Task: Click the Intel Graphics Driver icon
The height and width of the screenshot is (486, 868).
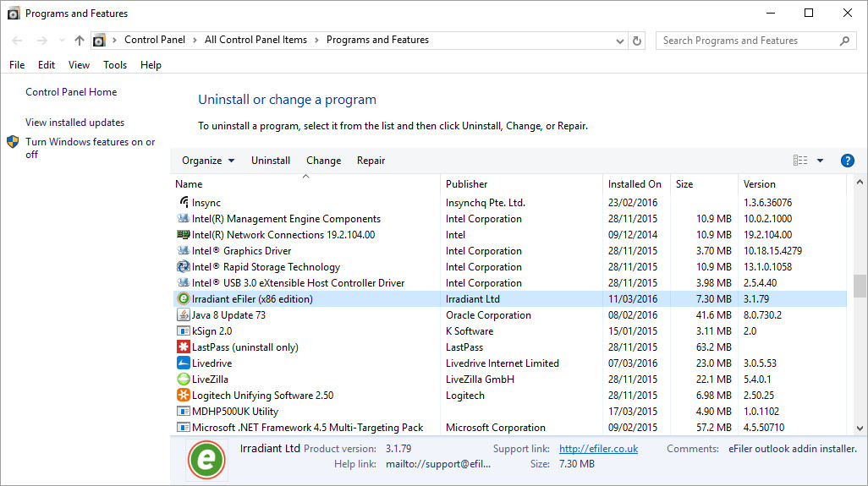Action: pyautogui.click(x=184, y=250)
